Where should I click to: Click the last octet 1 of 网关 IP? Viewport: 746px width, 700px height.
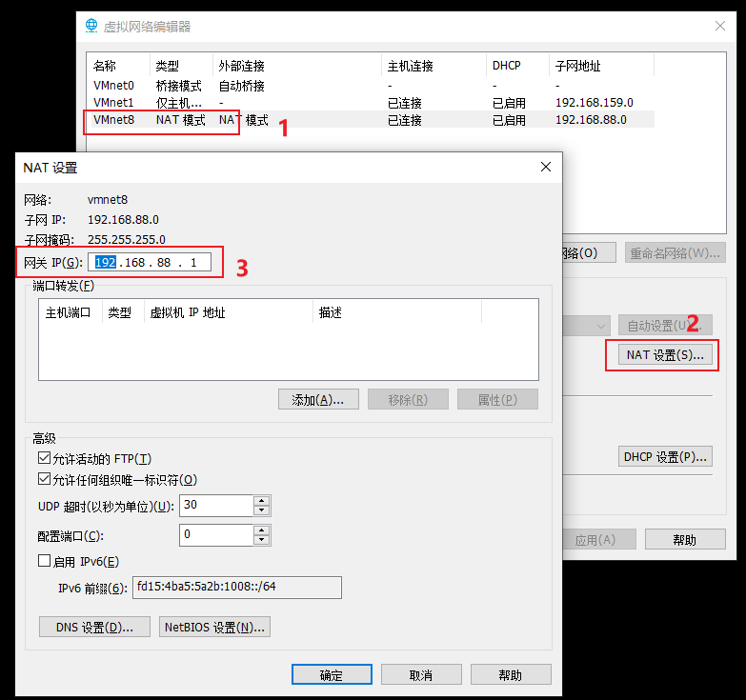(193, 263)
